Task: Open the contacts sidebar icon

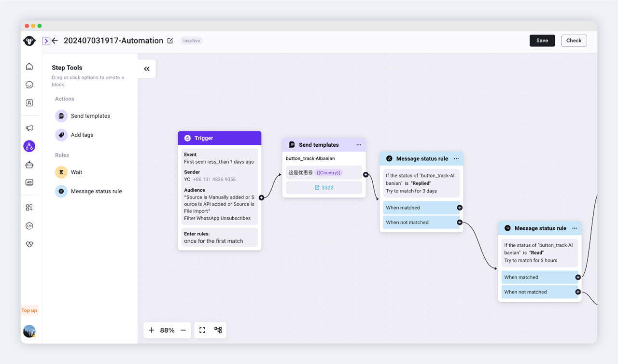Action: pyautogui.click(x=29, y=103)
